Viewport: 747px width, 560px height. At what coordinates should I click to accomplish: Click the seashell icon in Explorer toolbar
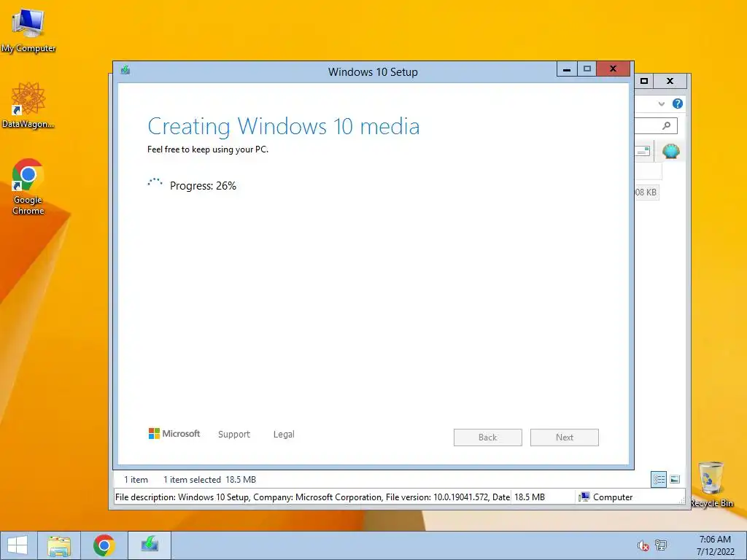671,152
